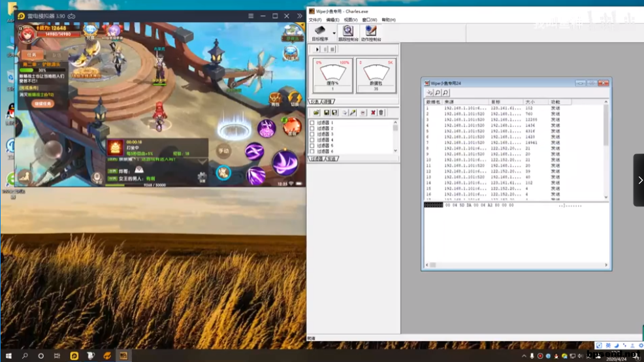
Task: Expand the dropdown arrow beside 目标程序
Action: pos(334,31)
